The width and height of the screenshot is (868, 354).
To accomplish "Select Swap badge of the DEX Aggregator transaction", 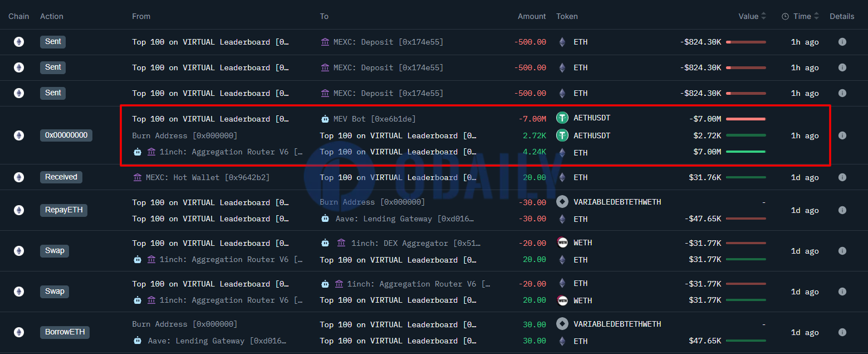I will 55,251.
